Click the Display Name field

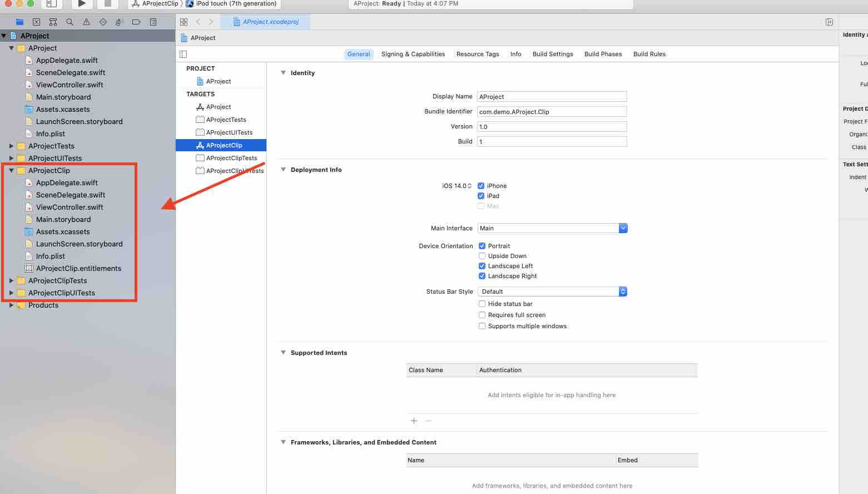[552, 96]
